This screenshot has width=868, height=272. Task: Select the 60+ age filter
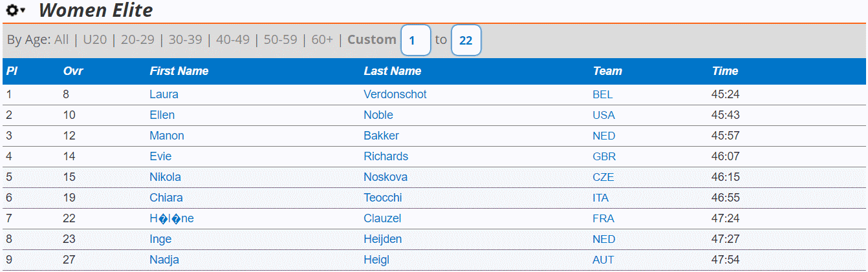point(322,40)
